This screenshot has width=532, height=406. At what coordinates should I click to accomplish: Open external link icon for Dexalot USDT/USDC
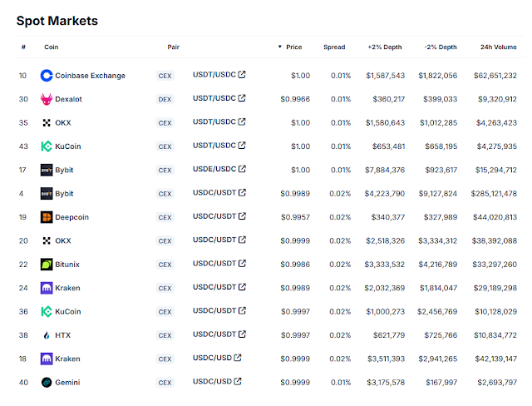tap(242, 98)
